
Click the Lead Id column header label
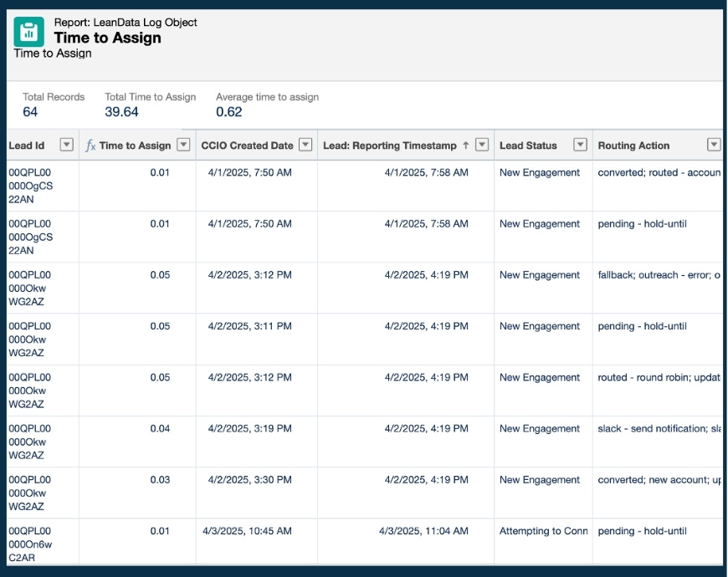27,146
